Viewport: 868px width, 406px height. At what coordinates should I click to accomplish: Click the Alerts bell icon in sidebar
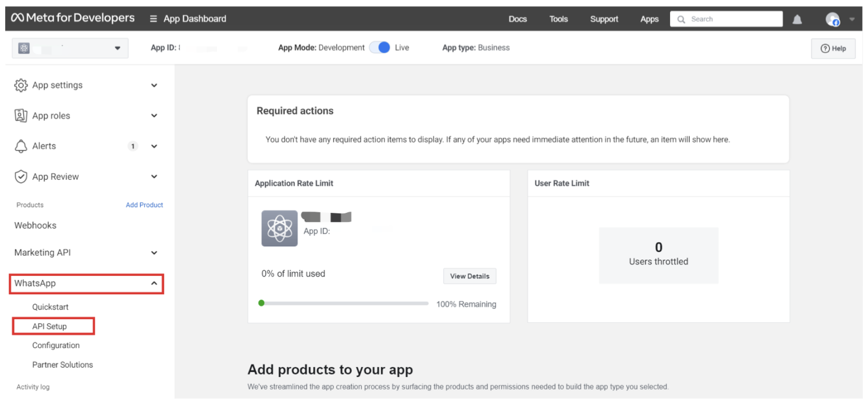(x=21, y=146)
